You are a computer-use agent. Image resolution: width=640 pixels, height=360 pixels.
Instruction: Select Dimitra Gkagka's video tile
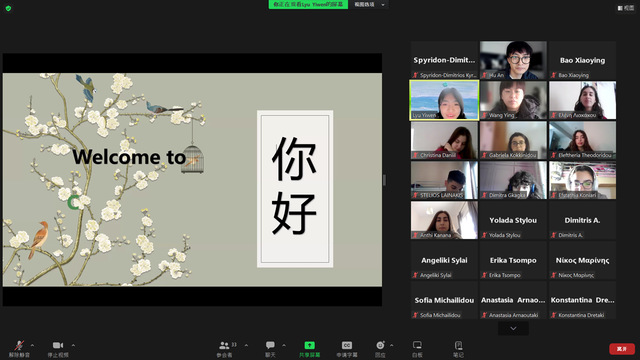[x=513, y=180]
